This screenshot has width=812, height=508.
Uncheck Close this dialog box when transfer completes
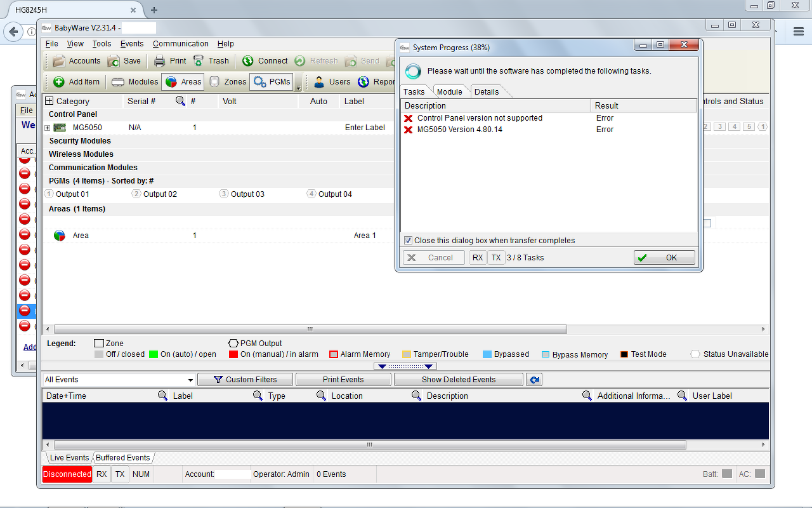(409, 241)
